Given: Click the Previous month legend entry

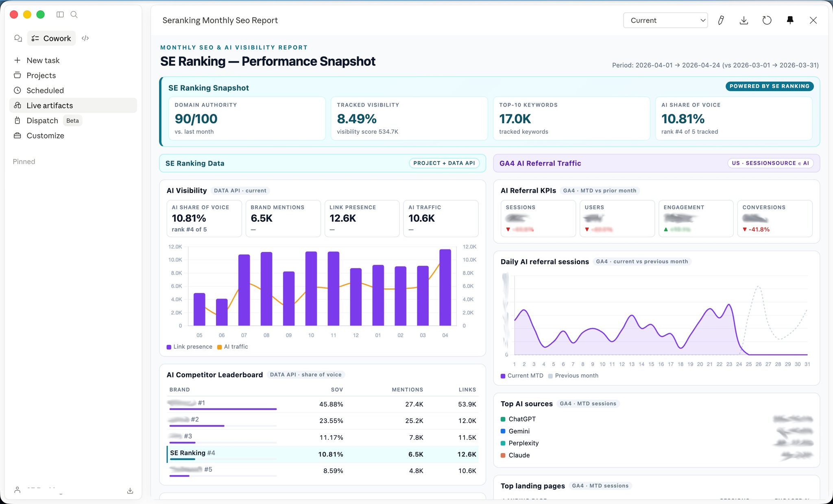Looking at the screenshot, I should pos(574,376).
